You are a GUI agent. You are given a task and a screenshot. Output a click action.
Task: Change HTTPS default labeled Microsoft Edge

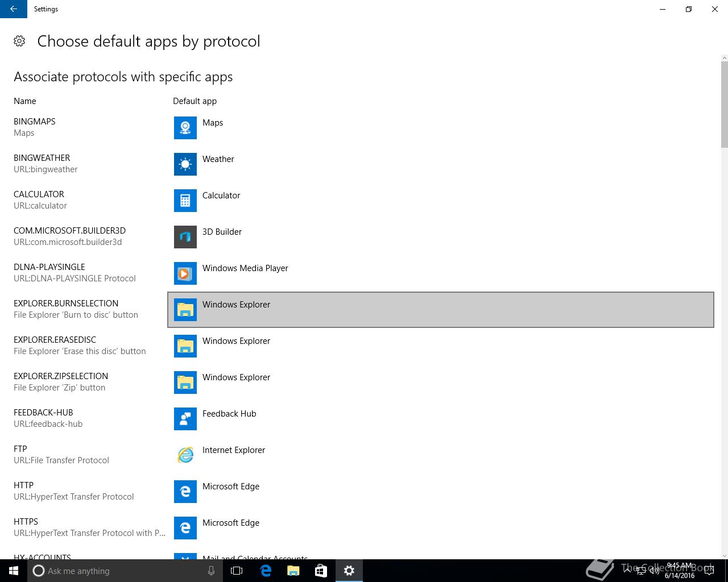pos(231,523)
